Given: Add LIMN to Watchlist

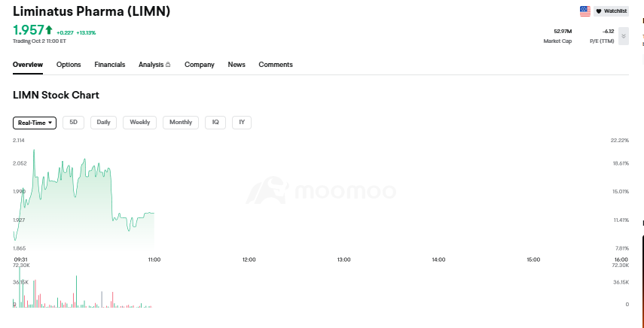Looking at the screenshot, I should [x=611, y=11].
